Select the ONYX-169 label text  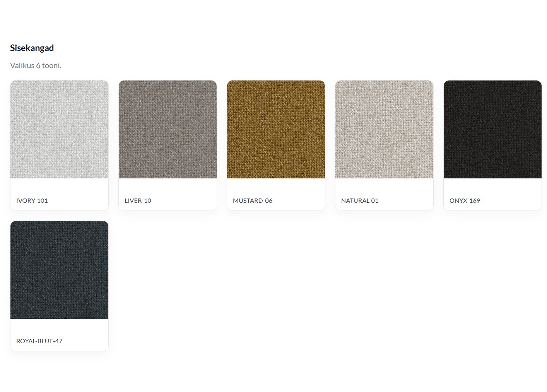[x=465, y=200]
